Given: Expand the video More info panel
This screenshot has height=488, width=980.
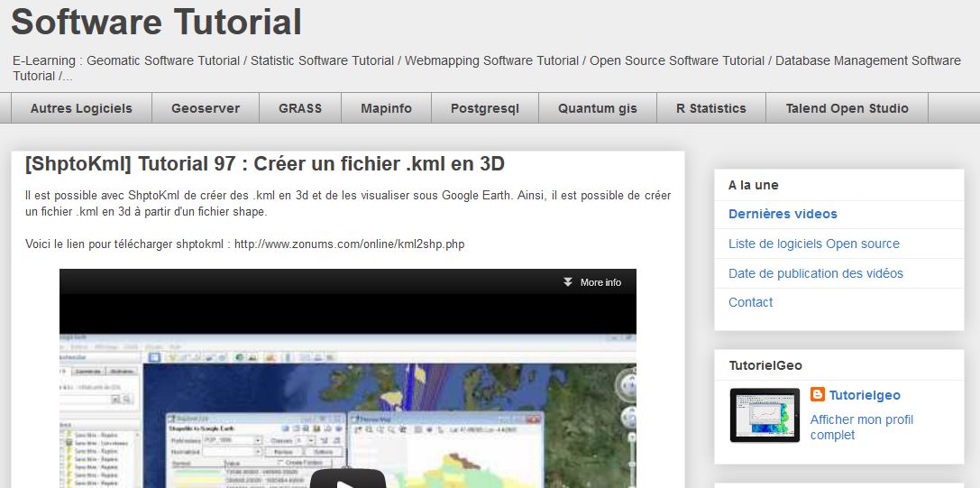Looking at the screenshot, I should [x=592, y=282].
